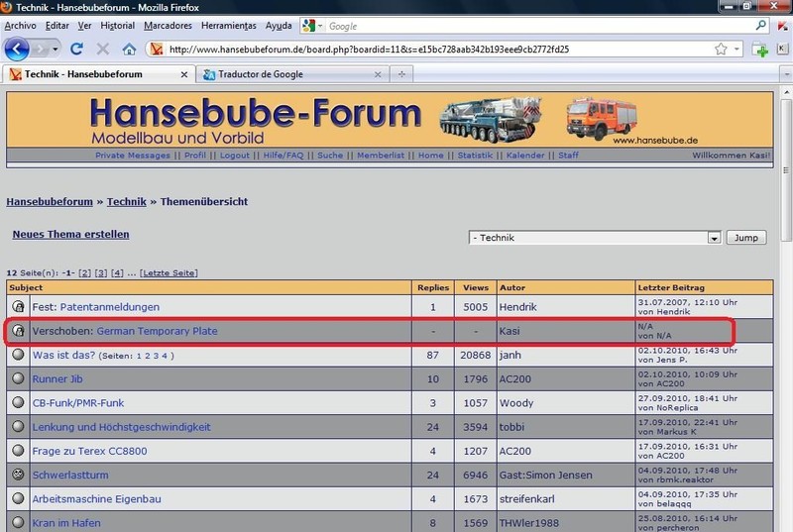The image size is (793, 532).
Task: Reload the page with the refresh icon
Action: coord(77,49)
